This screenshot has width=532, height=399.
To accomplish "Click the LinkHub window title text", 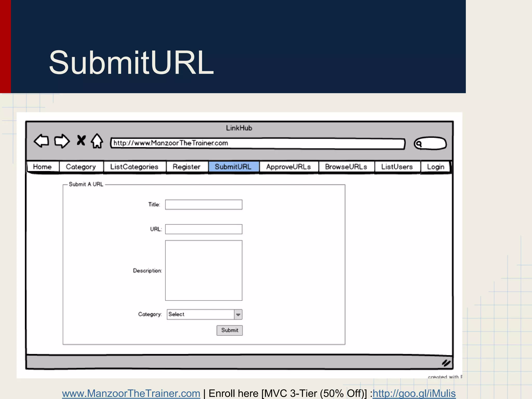I will (239, 128).
